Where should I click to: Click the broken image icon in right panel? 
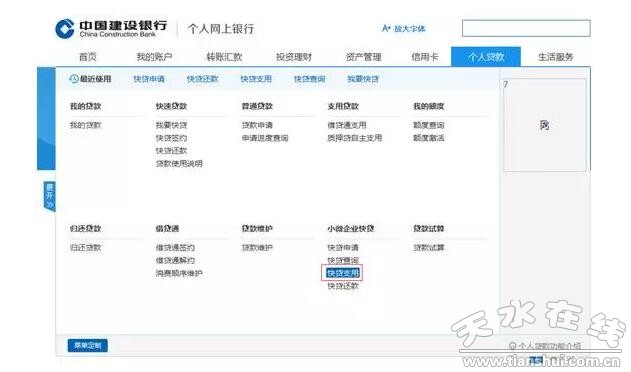coord(544,125)
